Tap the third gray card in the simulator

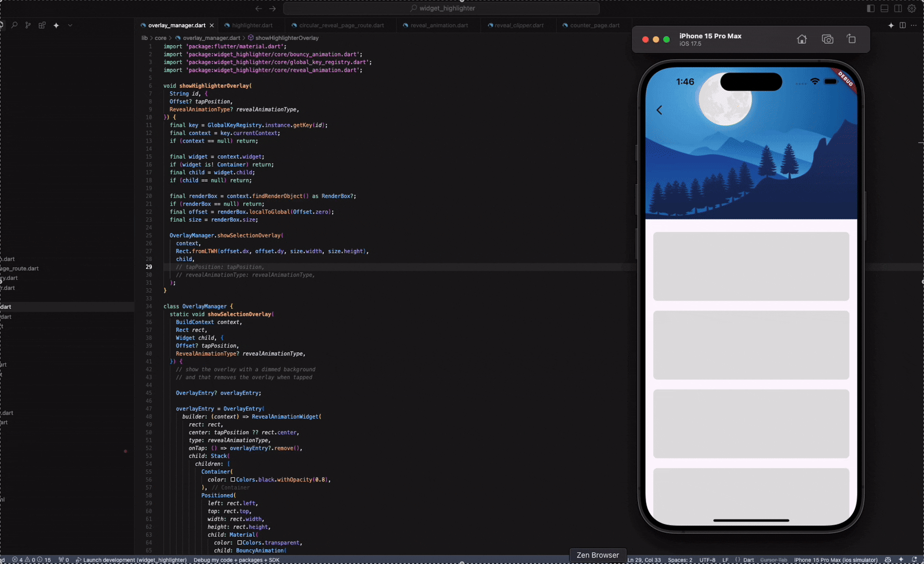[751, 424]
